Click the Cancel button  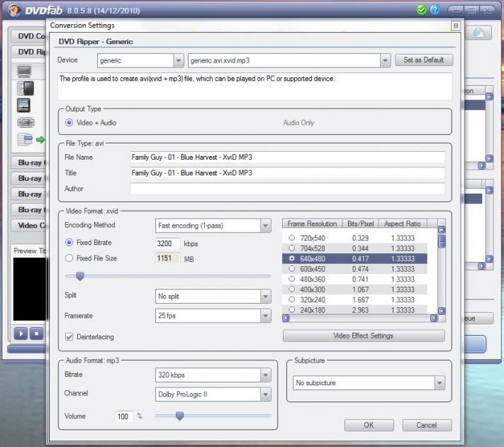coord(427,425)
